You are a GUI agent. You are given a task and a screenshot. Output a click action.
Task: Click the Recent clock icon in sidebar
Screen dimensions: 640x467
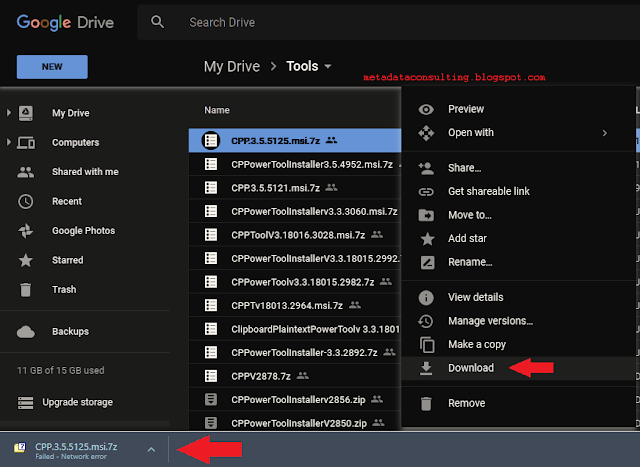click(26, 201)
